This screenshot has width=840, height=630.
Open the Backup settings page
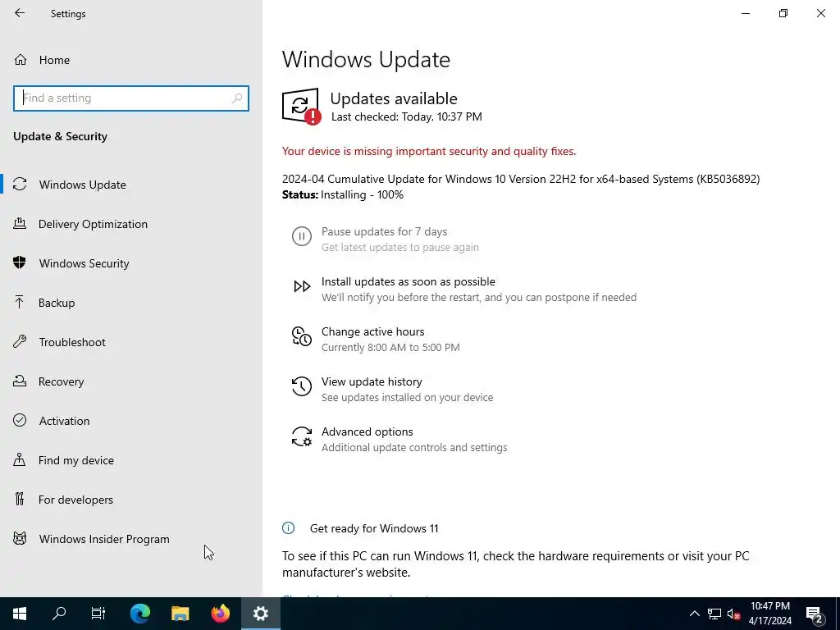click(131, 303)
